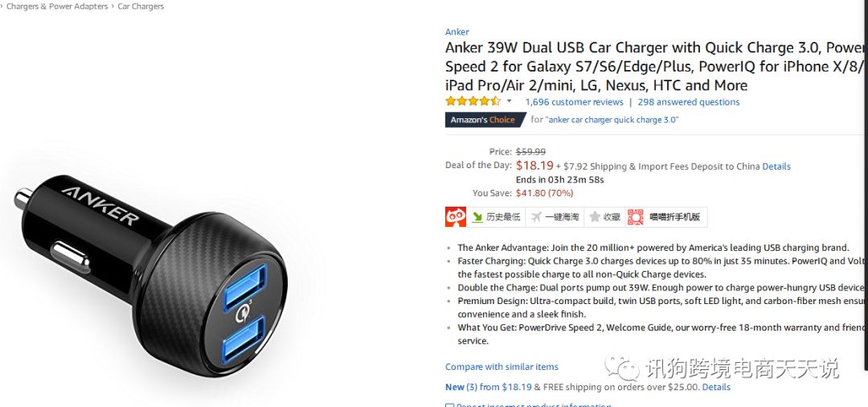The image size is (868, 407).
Task: Open 298 answered questions link
Action: pyautogui.click(x=689, y=102)
